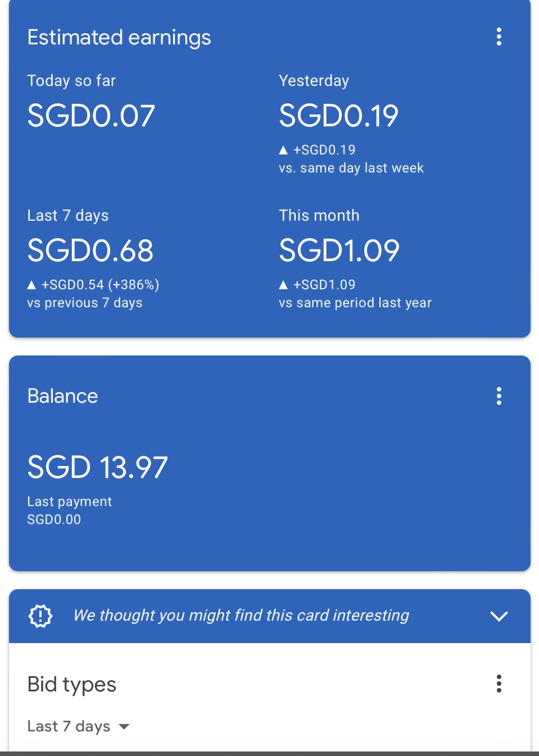This screenshot has height=756, width=539.
Task: Click the dropdown arrow beside Last 7 days
Action: (124, 727)
